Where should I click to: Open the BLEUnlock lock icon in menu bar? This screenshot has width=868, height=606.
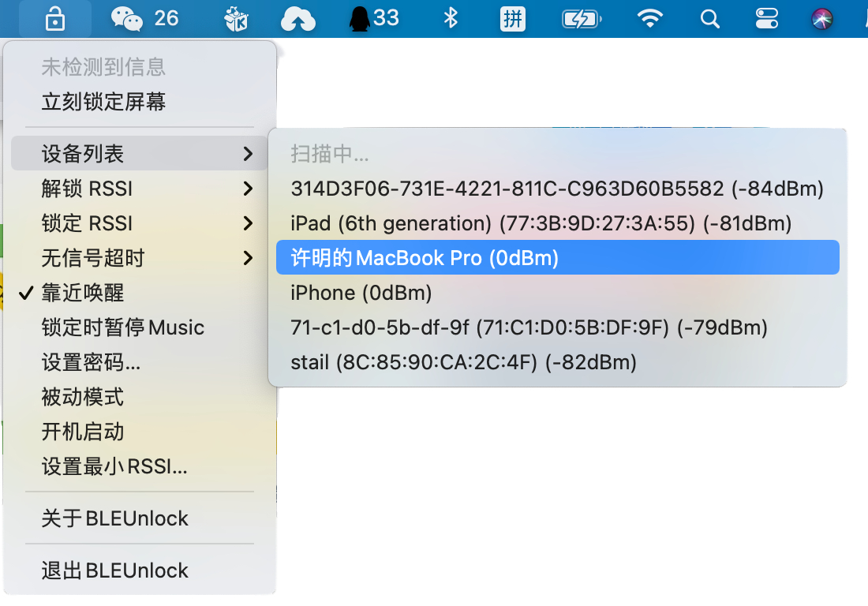point(54,19)
